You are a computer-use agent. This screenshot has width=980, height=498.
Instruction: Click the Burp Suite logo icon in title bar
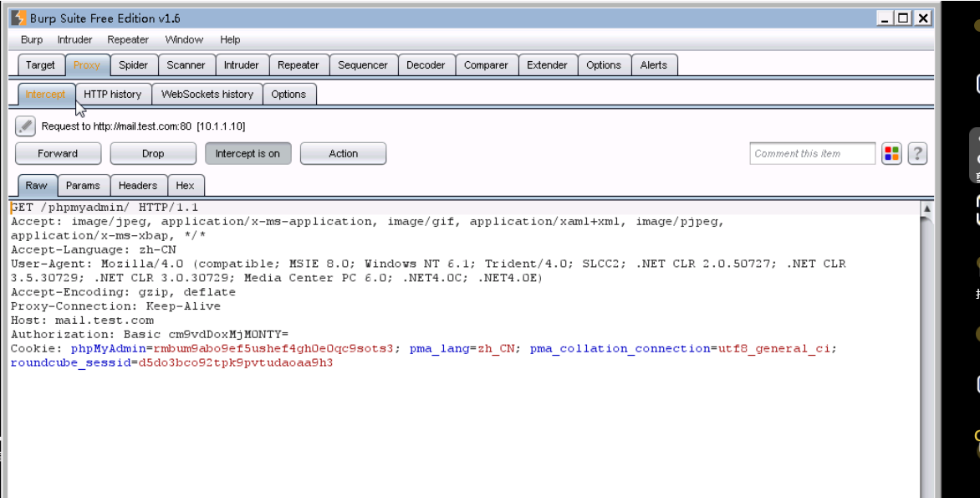tap(18, 18)
